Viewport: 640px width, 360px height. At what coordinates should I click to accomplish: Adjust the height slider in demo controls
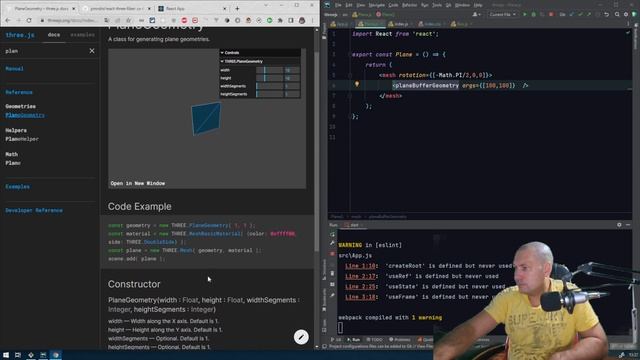tap(269, 78)
